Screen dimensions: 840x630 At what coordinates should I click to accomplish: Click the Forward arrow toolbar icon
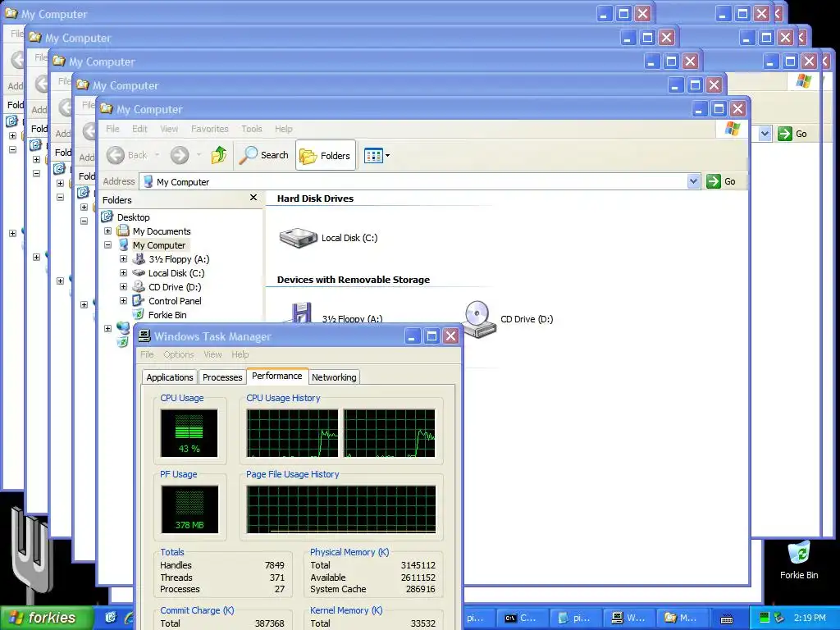(180, 155)
